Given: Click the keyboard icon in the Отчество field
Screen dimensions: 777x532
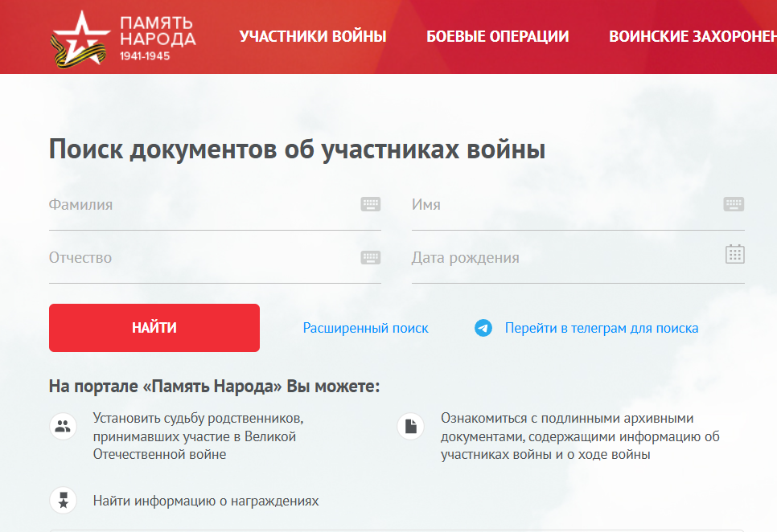Looking at the screenshot, I should [x=371, y=257].
